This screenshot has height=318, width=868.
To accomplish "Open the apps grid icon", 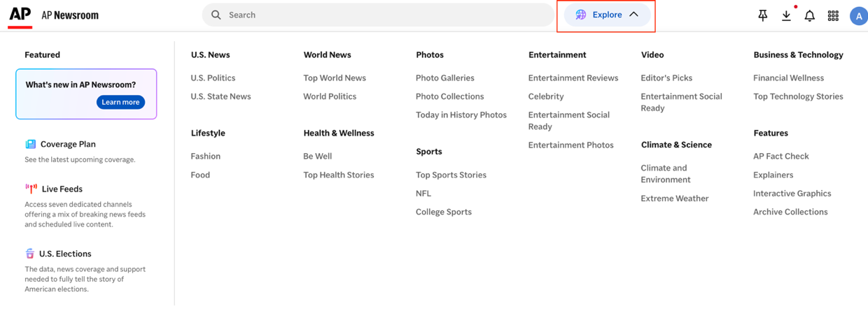I will 833,15.
